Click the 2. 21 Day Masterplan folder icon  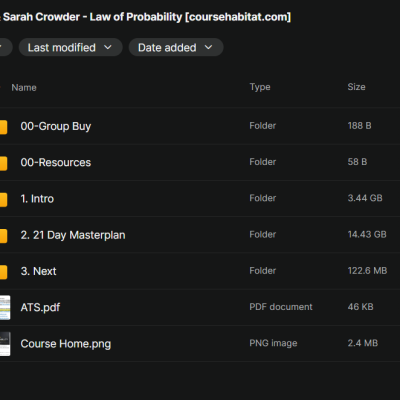tap(3, 236)
